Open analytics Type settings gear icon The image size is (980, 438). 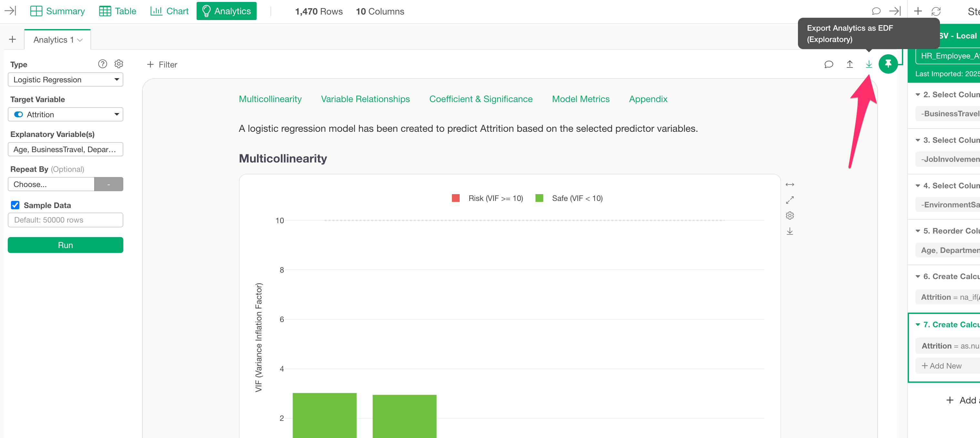tap(119, 64)
